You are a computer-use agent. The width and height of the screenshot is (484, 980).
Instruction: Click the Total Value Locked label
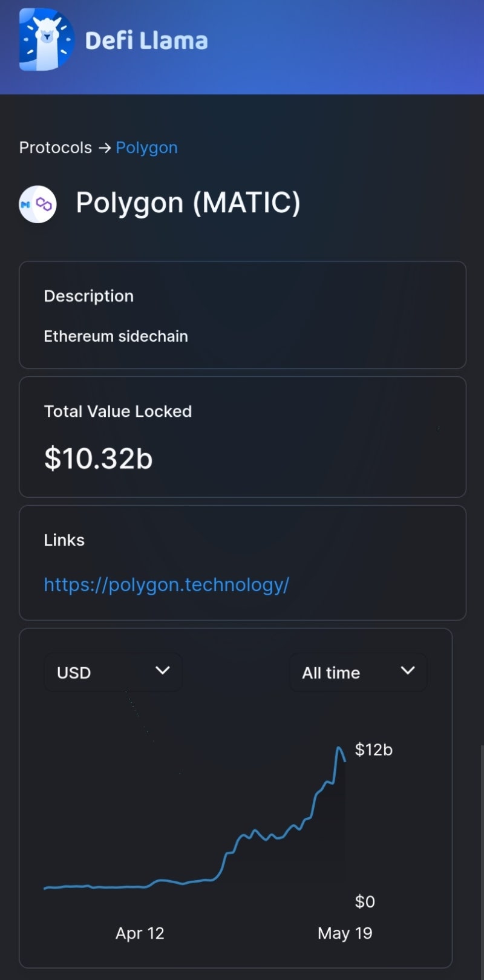[x=118, y=411]
